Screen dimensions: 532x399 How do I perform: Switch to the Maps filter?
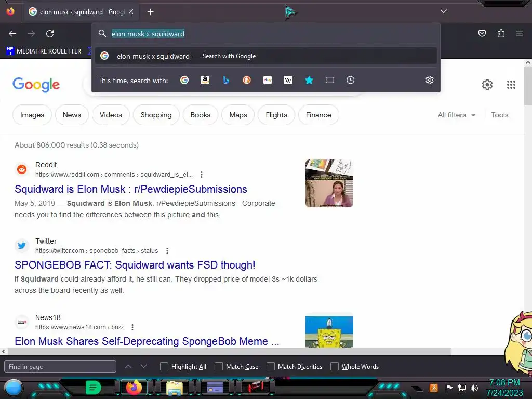tap(238, 115)
